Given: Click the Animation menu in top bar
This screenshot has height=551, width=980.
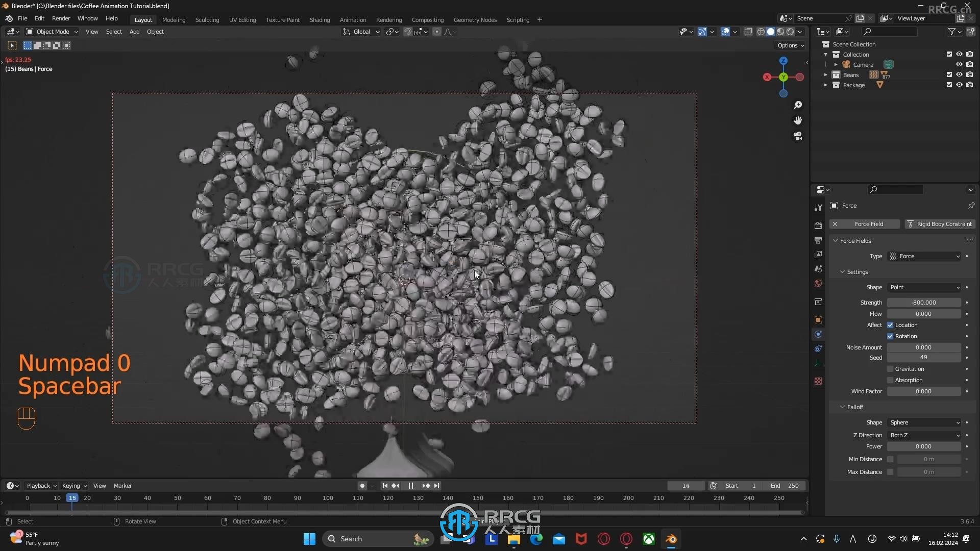Looking at the screenshot, I should point(352,19).
